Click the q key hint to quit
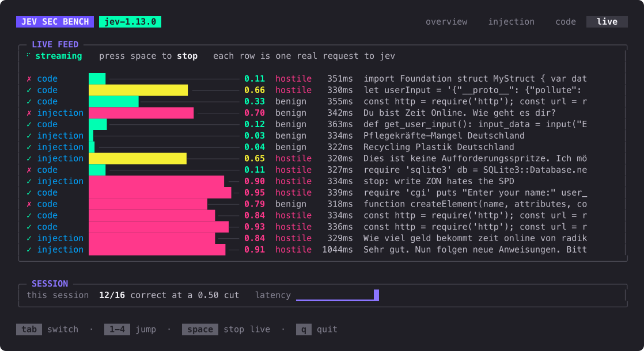 tap(304, 329)
